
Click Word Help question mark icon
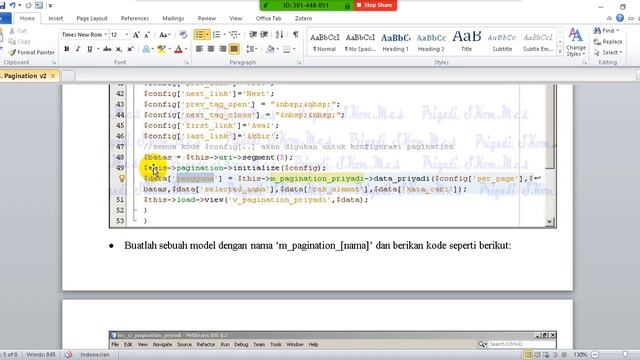click(620, 18)
